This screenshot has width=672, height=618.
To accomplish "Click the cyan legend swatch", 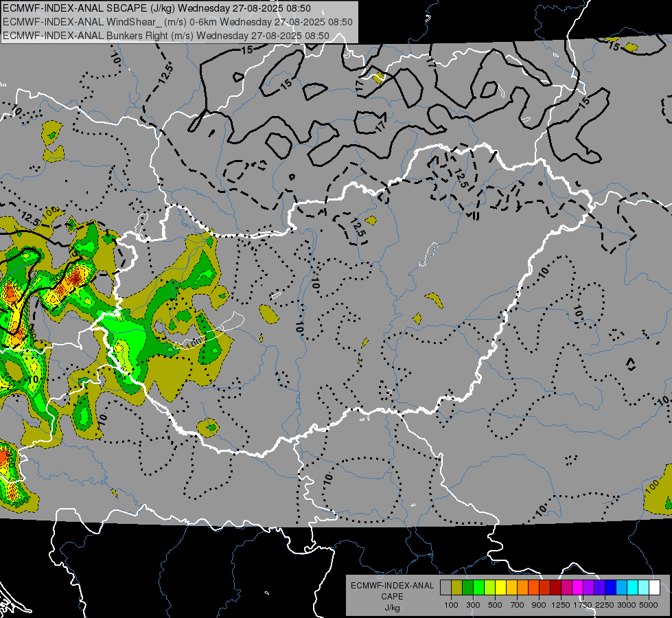I will point(633,588).
